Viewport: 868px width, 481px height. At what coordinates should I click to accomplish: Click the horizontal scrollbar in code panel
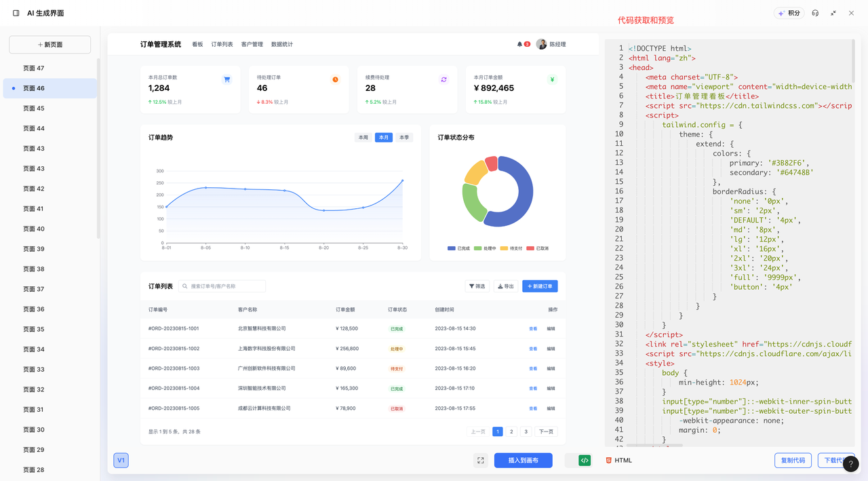click(x=654, y=446)
